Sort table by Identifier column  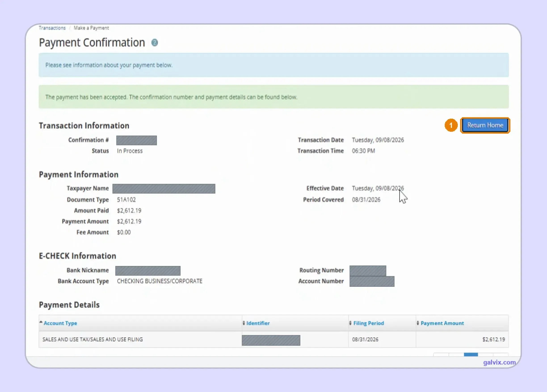click(258, 323)
